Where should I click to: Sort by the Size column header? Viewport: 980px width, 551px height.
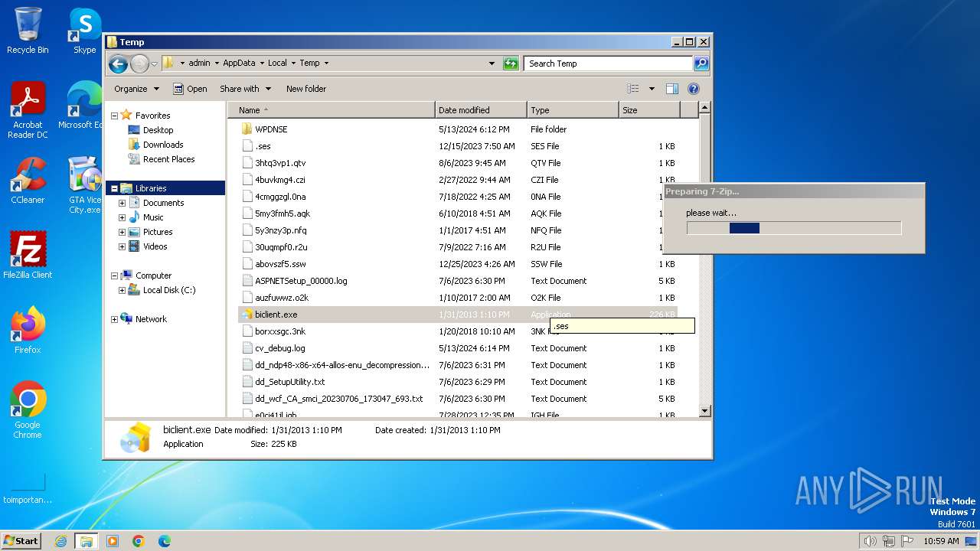pyautogui.click(x=649, y=110)
